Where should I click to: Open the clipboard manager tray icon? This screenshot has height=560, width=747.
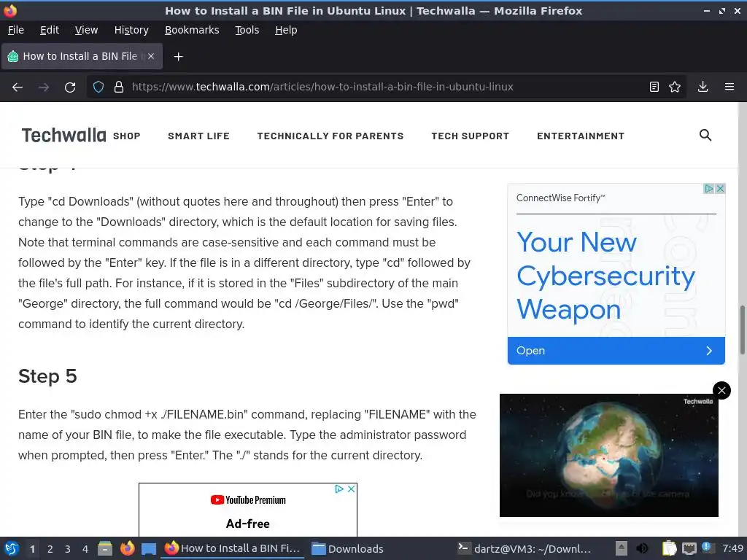click(670, 548)
